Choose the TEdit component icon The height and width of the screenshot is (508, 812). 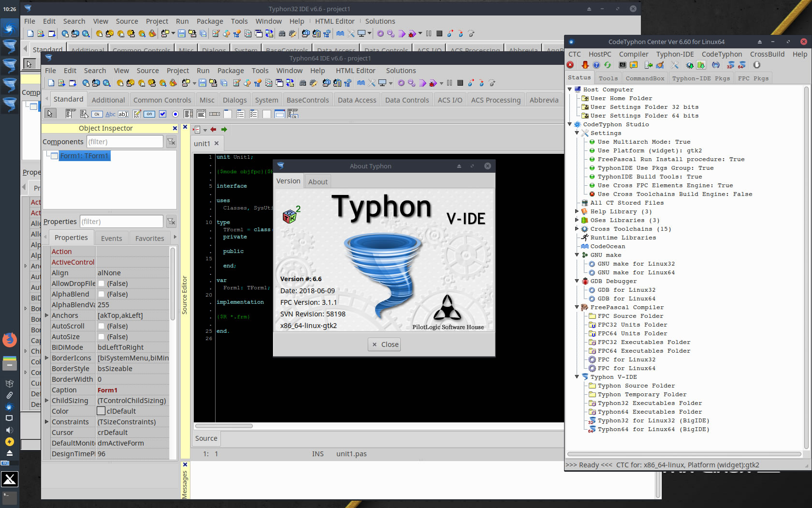pyautogui.click(x=123, y=114)
